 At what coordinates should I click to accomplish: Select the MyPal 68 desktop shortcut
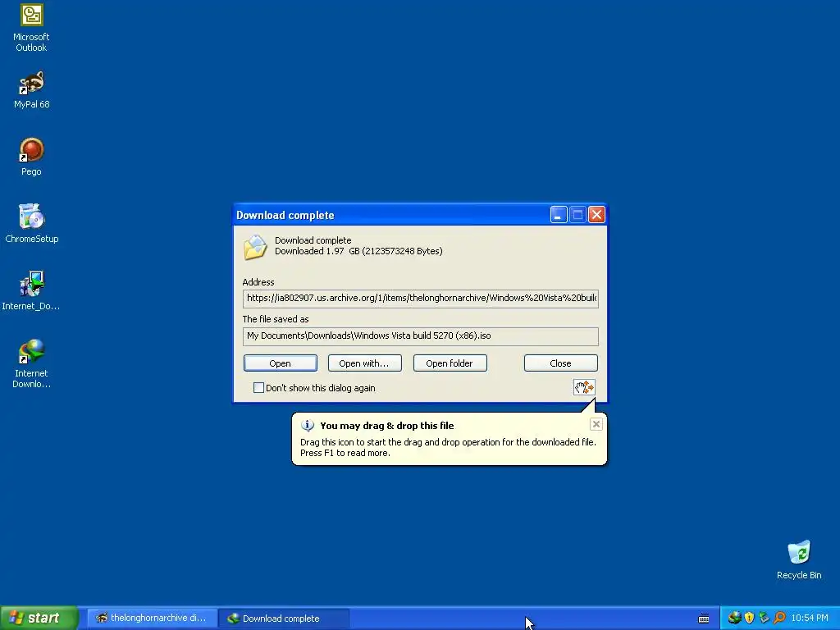(31, 89)
